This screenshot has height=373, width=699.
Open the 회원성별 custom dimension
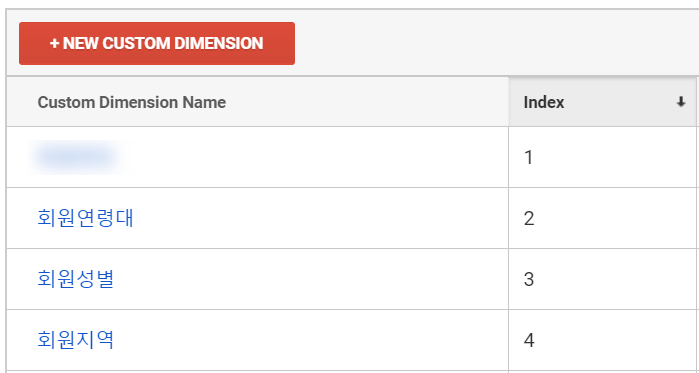pyautogui.click(x=76, y=279)
